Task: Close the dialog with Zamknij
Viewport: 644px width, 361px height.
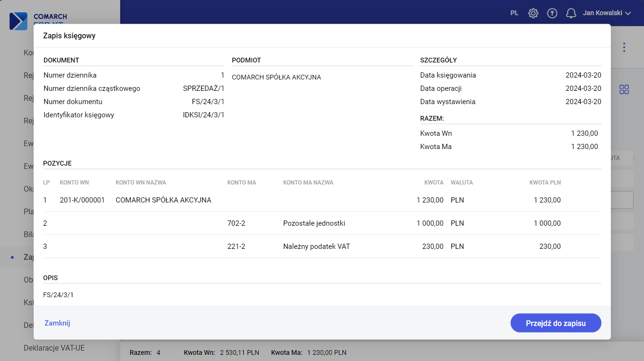Action: click(x=57, y=323)
